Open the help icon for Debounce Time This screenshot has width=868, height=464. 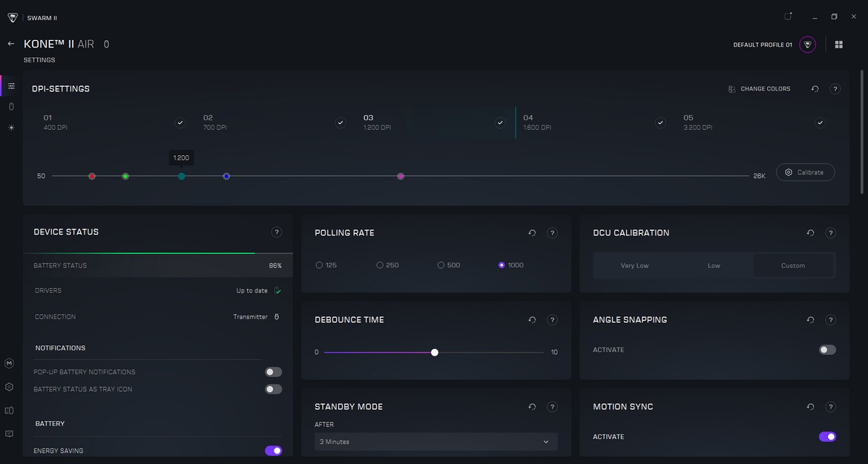pyautogui.click(x=552, y=320)
